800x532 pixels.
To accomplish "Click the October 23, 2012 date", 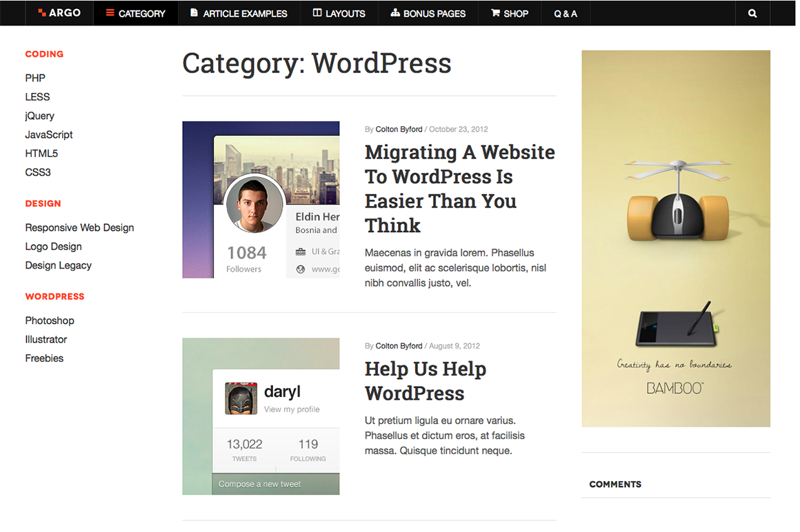I will click(458, 130).
